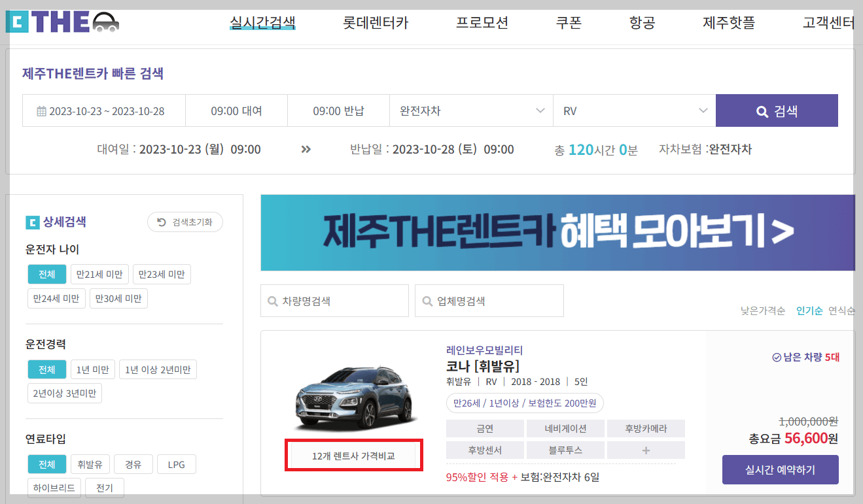Click the 상세검색 section logo icon

[x=32, y=222]
